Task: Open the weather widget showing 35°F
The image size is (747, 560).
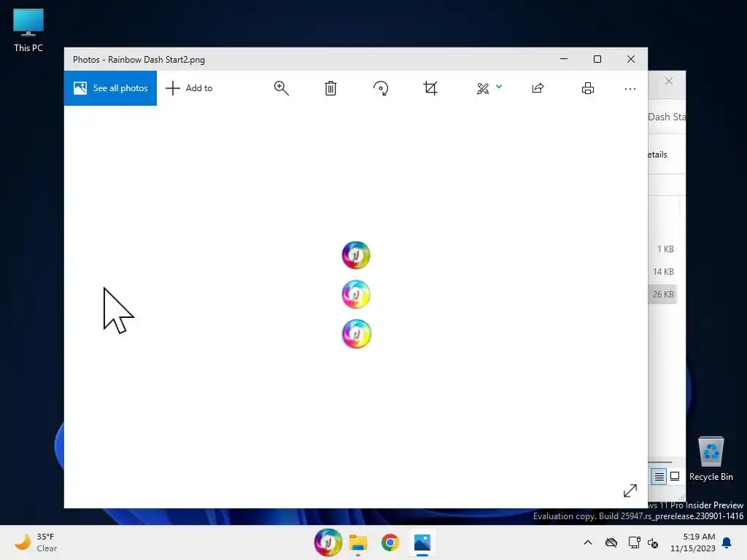Action: pyautogui.click(x=36, y=542)
